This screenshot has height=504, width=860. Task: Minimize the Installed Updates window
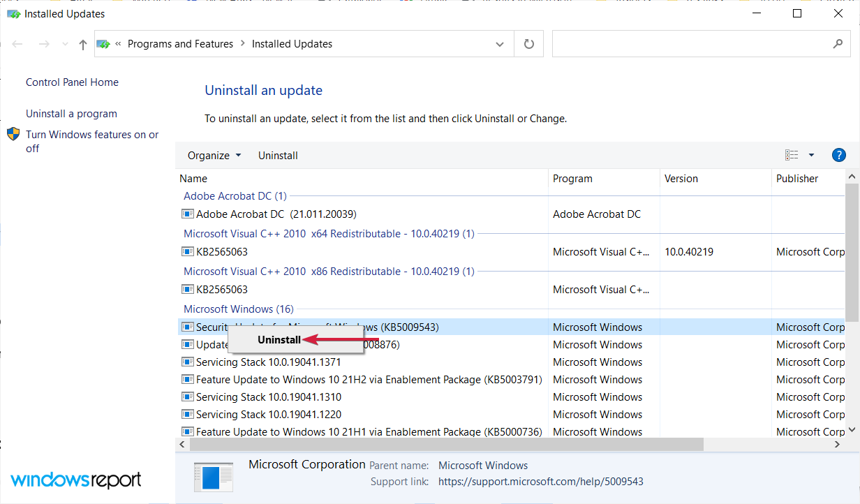coord(757,13)
